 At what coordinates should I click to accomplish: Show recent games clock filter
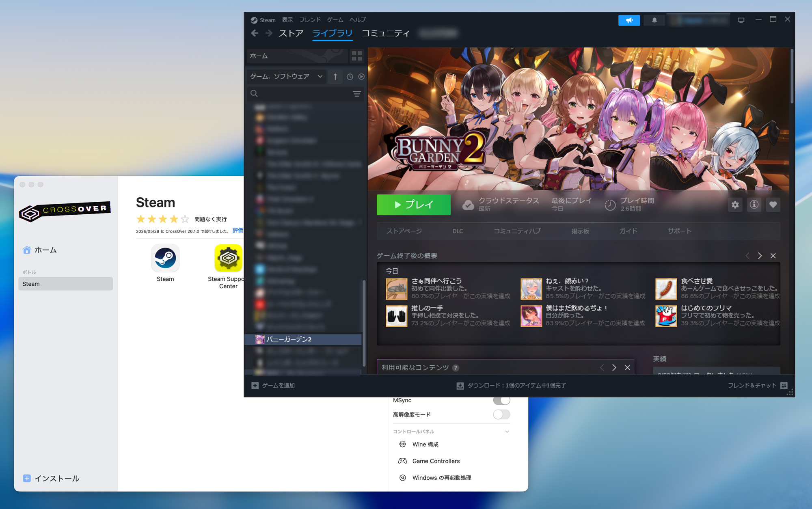[350, 76]
